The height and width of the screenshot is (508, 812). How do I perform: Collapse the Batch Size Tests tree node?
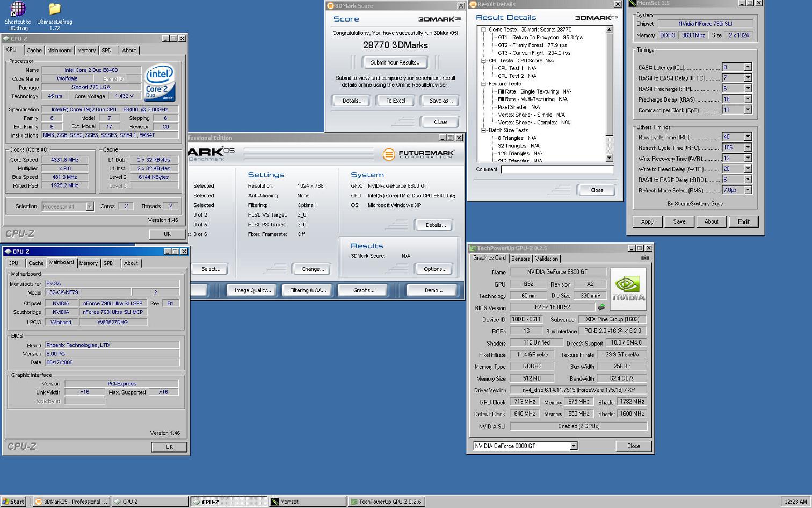click(x=483, y=130)
